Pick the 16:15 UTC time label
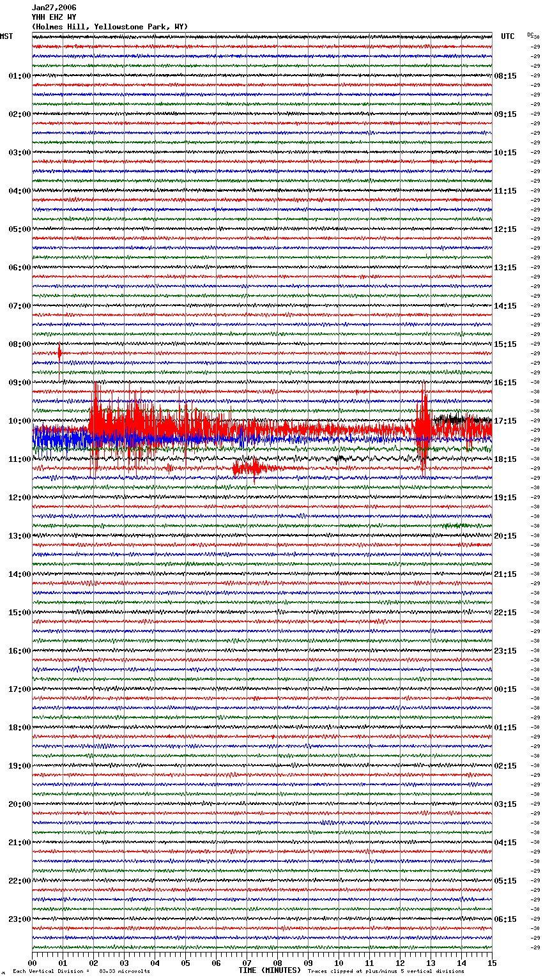Viewport: 543px width, 980px height. pyautogui.click(x=505, y=383)
